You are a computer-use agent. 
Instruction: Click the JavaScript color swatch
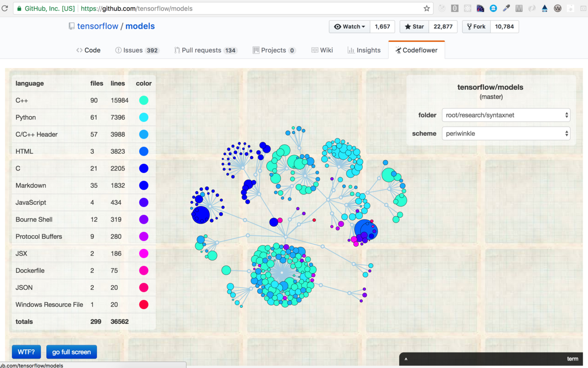[144, 202]
